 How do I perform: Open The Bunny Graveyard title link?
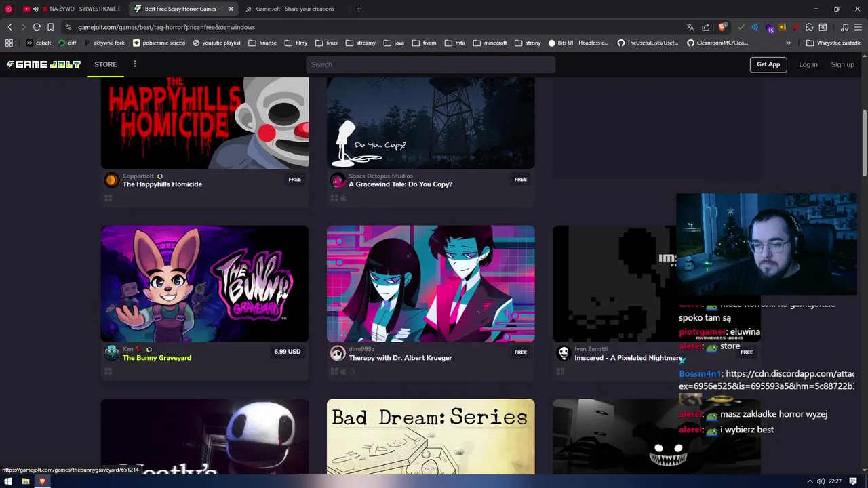point(157,358)
